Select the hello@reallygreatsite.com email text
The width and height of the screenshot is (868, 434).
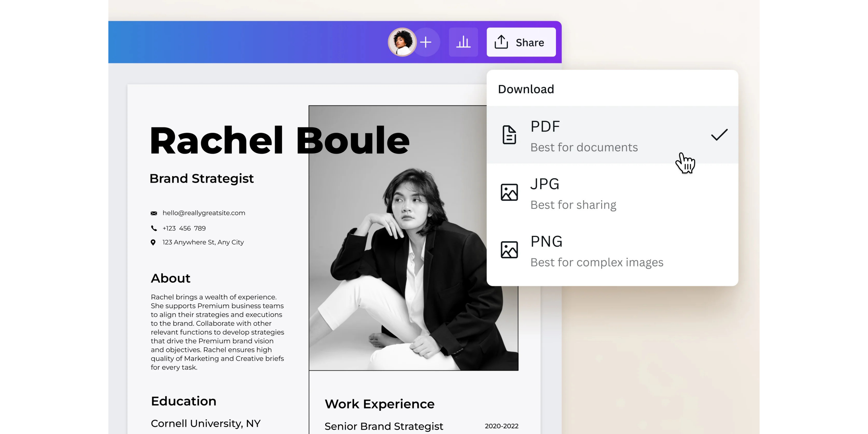coord(204,213)
